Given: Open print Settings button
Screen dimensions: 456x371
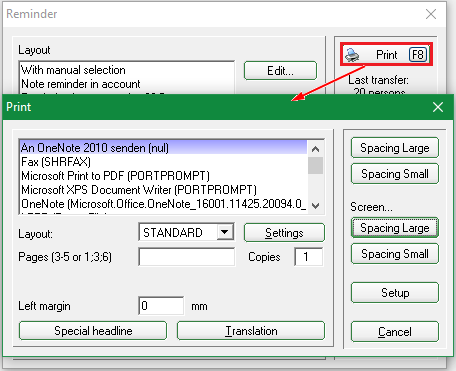Looking at the screenshot, I should (284, 233).
